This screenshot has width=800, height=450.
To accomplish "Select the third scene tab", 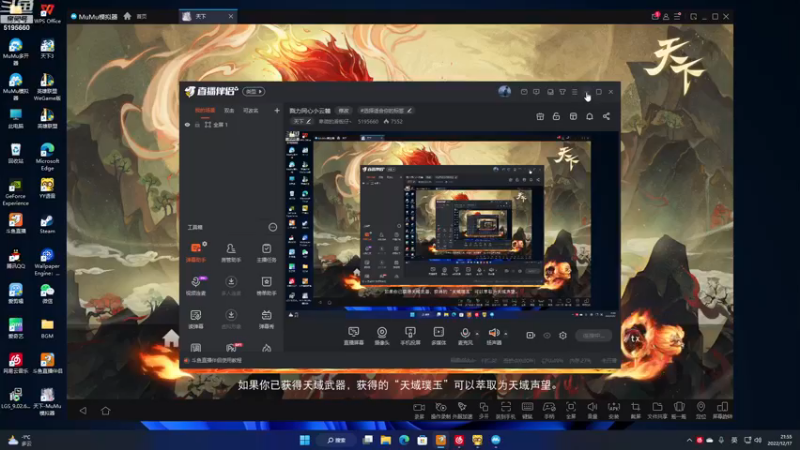I will tap(251, 111).
